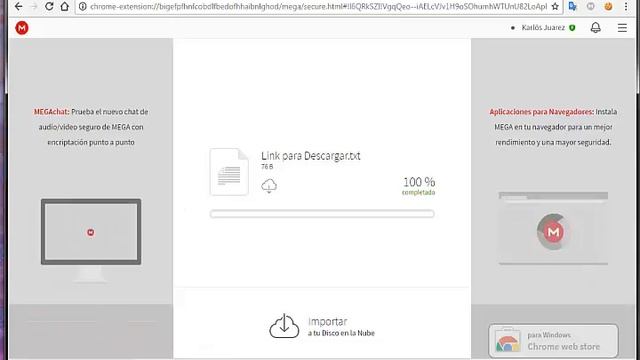The width and height of the screenshot is (640, 360).
Task: Click the site info icon in address bar
Action: coord(82,7)
